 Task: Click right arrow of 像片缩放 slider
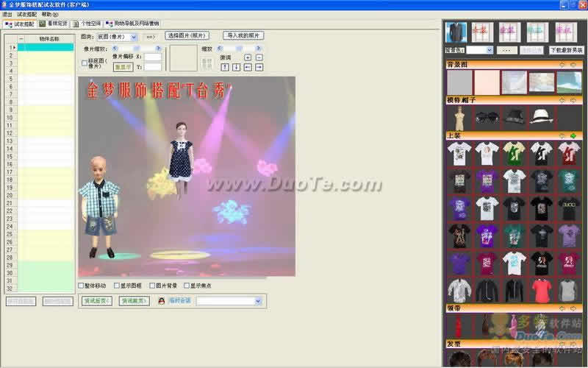point(158,49)
